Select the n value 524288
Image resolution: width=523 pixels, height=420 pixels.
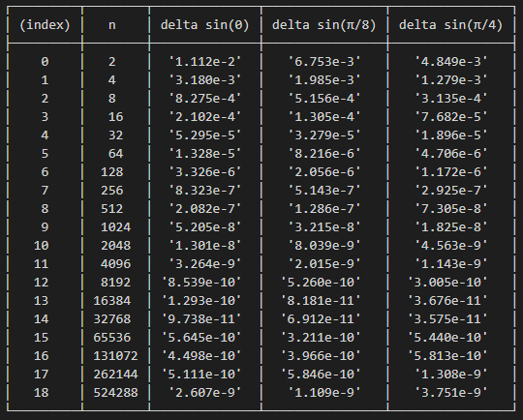click(x=115, y=392)
